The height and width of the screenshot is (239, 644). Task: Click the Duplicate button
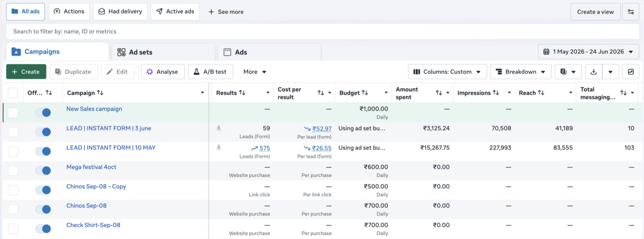pos(73,72)
